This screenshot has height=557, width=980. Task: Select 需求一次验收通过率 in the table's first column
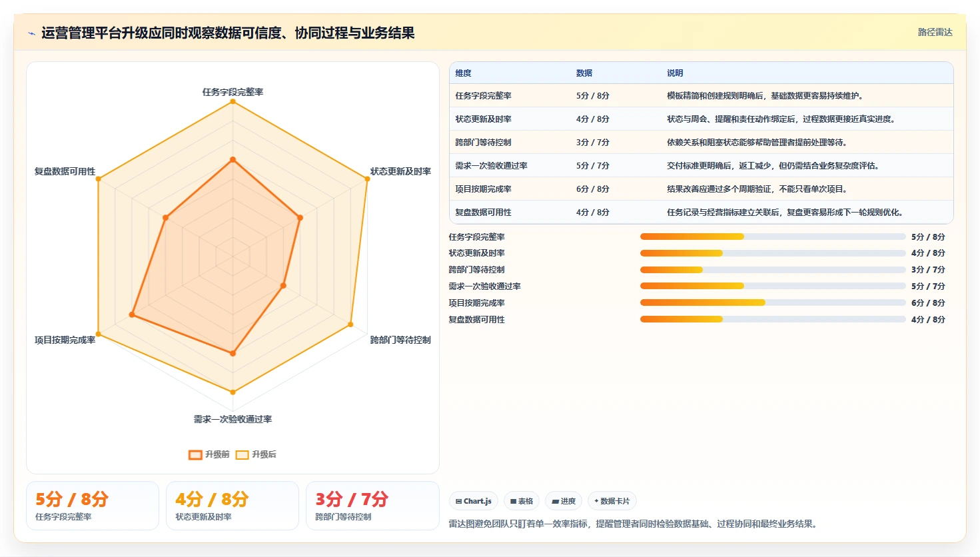pos(492,166)
